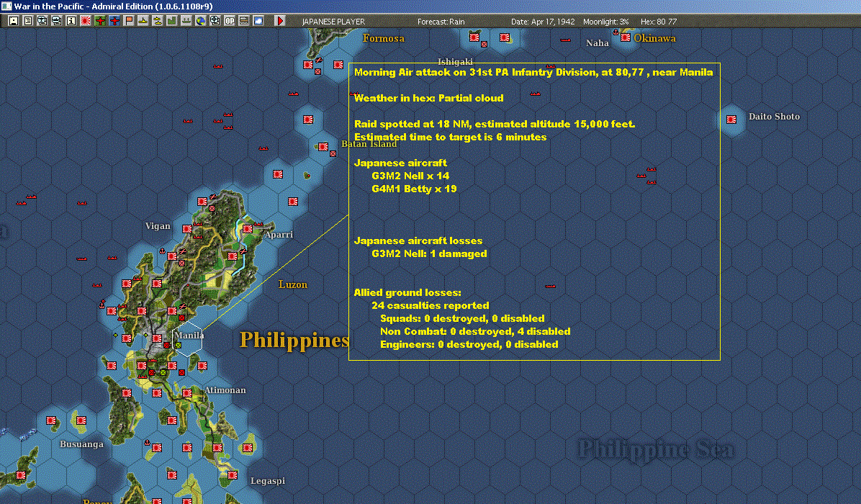Click the docked ships toolbar icon
The height and width of the screenshot is (504, 861).
coord(186,21)
